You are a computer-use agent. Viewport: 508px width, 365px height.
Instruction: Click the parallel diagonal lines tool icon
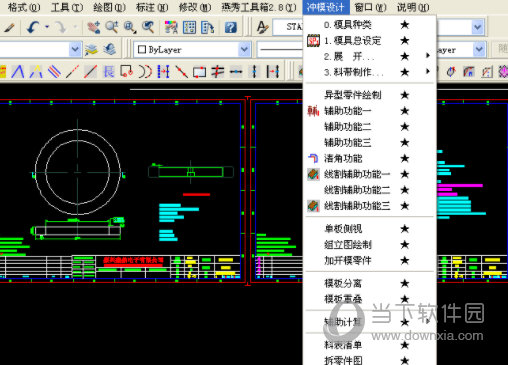54,71
